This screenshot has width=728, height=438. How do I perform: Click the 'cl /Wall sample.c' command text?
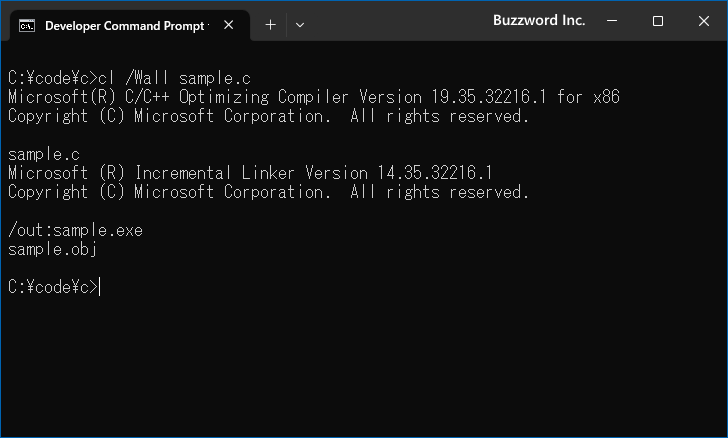[175, 78]
